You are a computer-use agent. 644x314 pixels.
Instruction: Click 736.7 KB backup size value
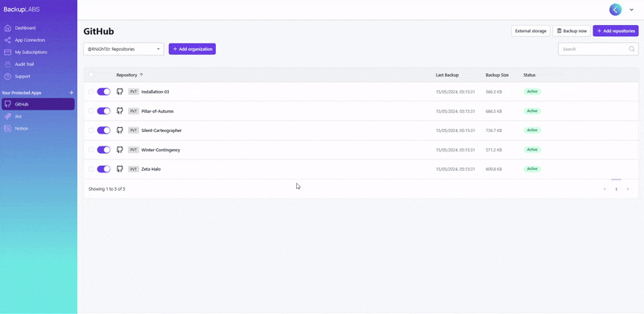pyautogui.click(x=493, y=130)
